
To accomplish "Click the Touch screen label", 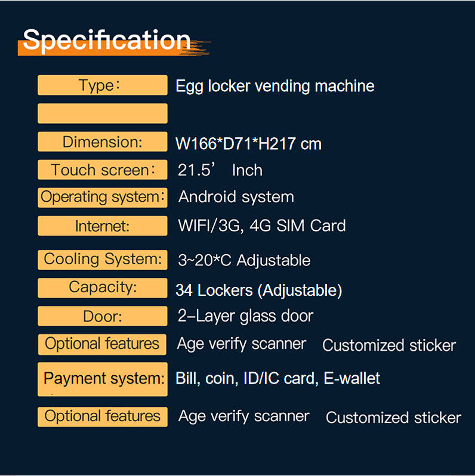I will pos(102,170).
